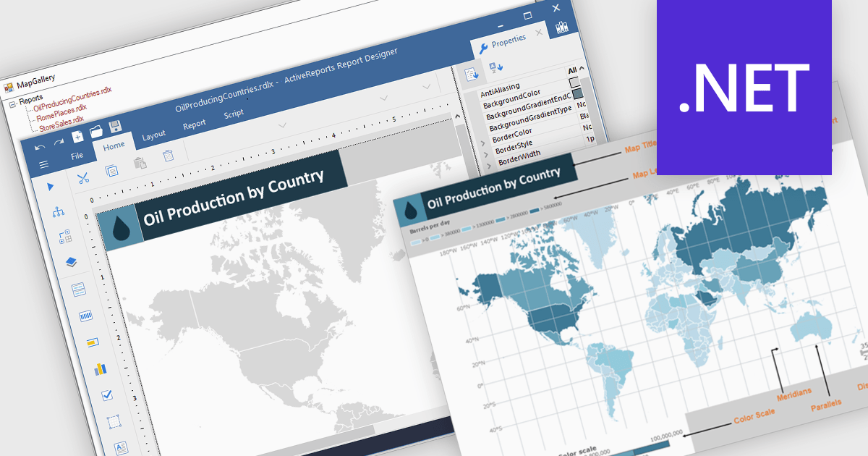Open the report explorer hierarchy icon

pos(59,211)
